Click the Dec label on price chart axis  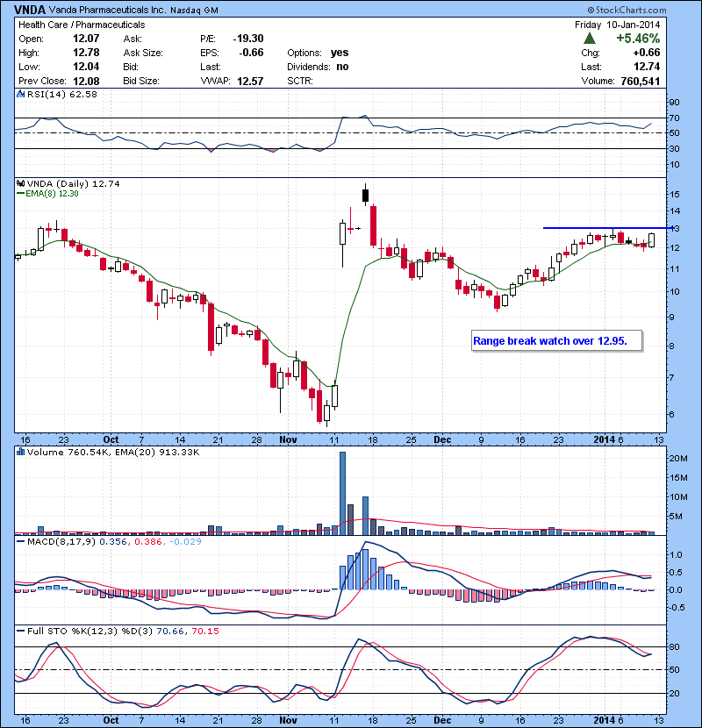442,439
